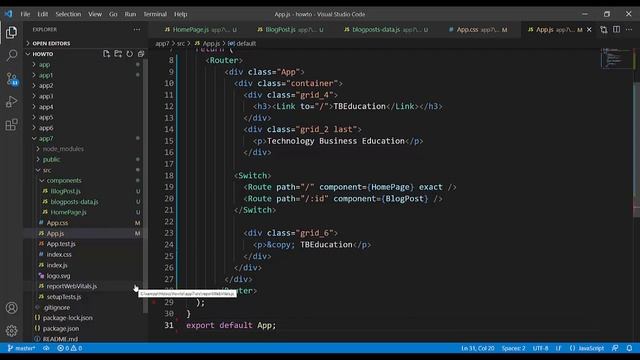Click the VS Code logo icon

[8, 14]
